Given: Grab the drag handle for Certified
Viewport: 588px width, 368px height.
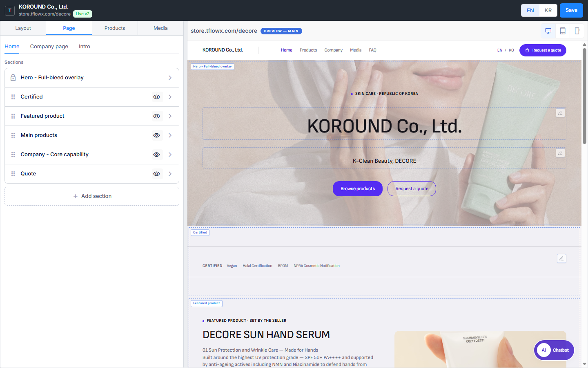Looking at the screenshot, I should coord(13,97).
